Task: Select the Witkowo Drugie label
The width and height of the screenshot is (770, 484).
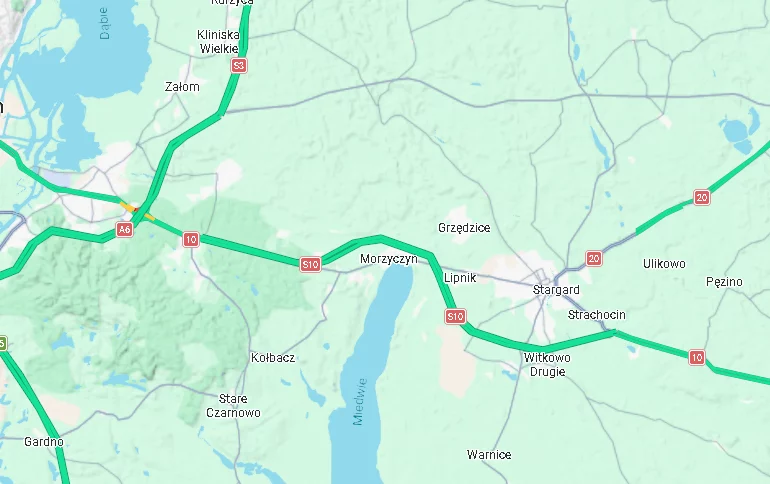Action: point(547,364)
